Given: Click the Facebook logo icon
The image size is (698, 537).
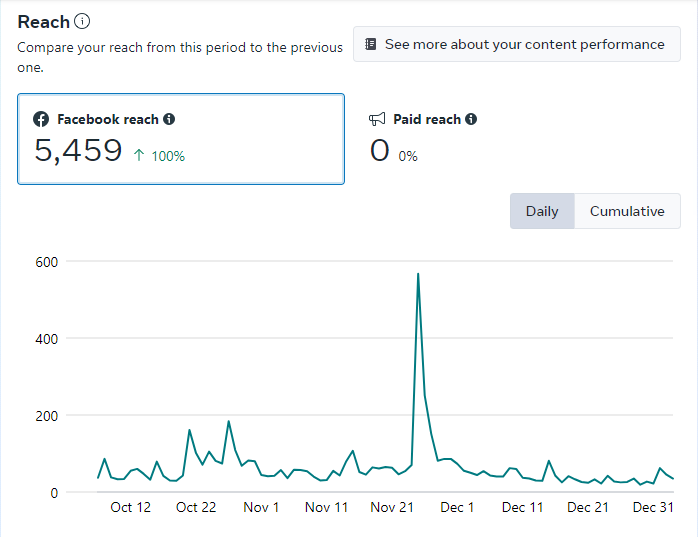Looking at the screenshot, I should 41,119.
